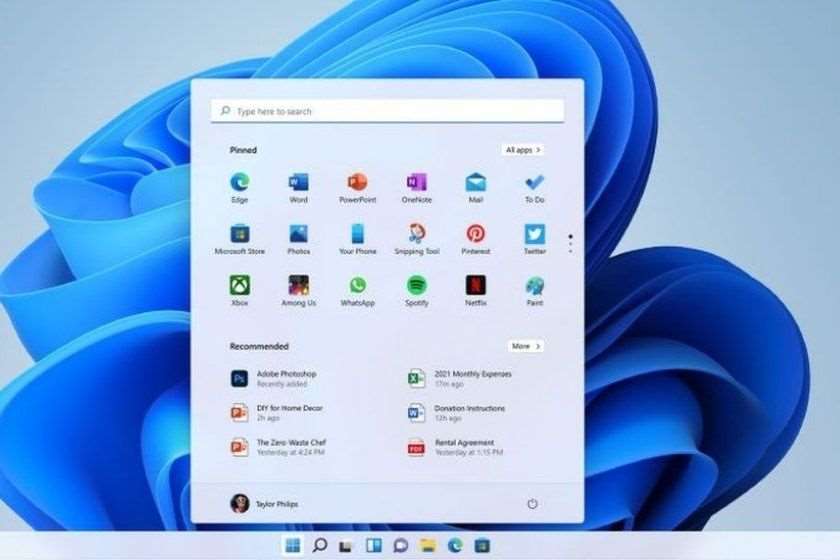Open PowerPoint pinned app

coord(357,188)
